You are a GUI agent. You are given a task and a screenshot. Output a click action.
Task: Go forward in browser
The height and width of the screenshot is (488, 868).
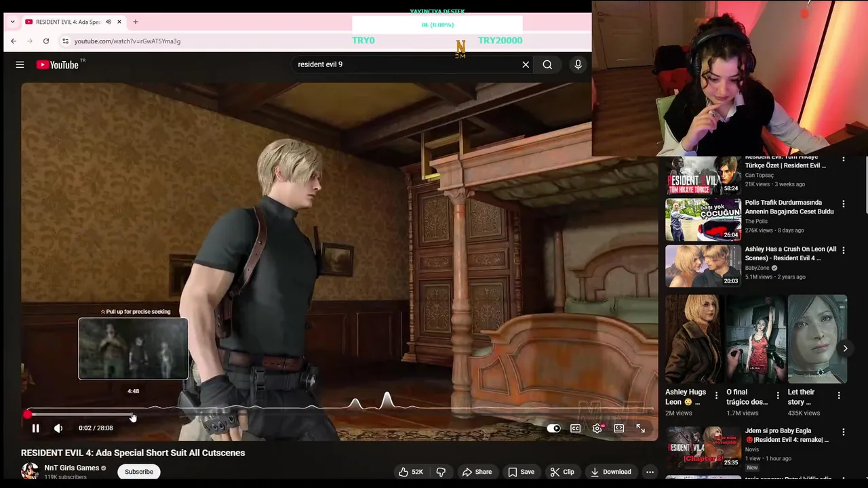click(30, 41)
